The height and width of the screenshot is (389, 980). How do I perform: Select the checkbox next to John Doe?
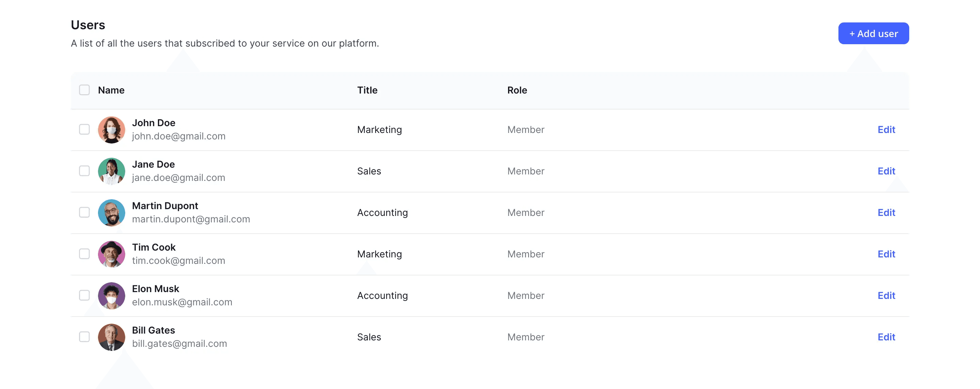pyautogui.click(x=84, y=130)
